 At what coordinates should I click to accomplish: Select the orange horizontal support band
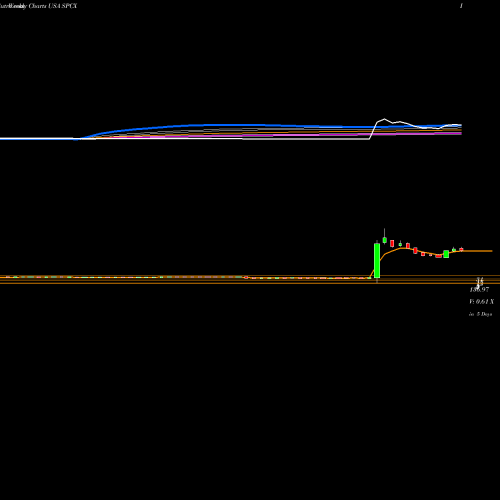pyautogui.click(x=250, y=279)
